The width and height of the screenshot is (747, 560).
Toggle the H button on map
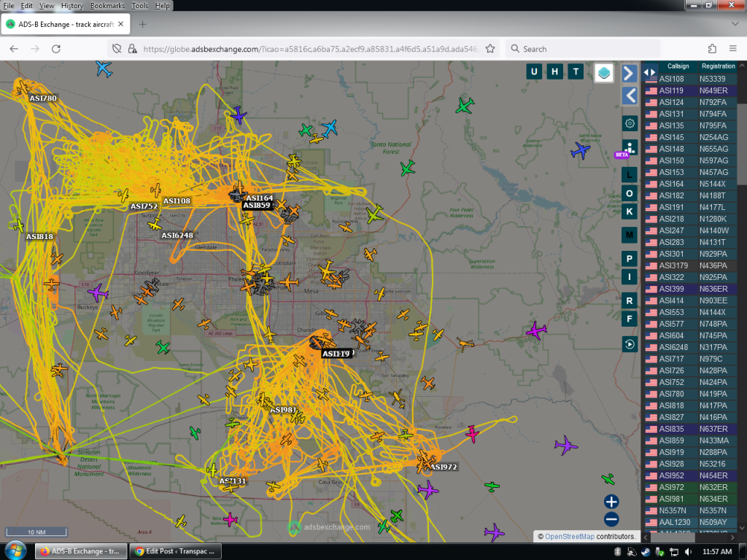(x=554, y=71)
